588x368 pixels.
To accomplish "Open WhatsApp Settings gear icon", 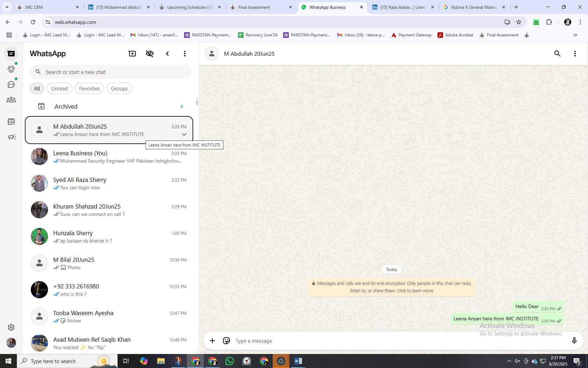I will click(11, 327).
